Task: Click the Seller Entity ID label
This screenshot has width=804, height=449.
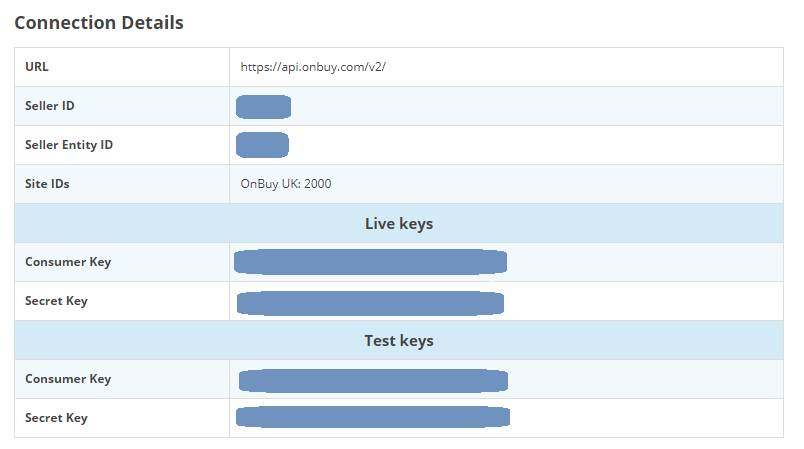Action: [69, 145]
